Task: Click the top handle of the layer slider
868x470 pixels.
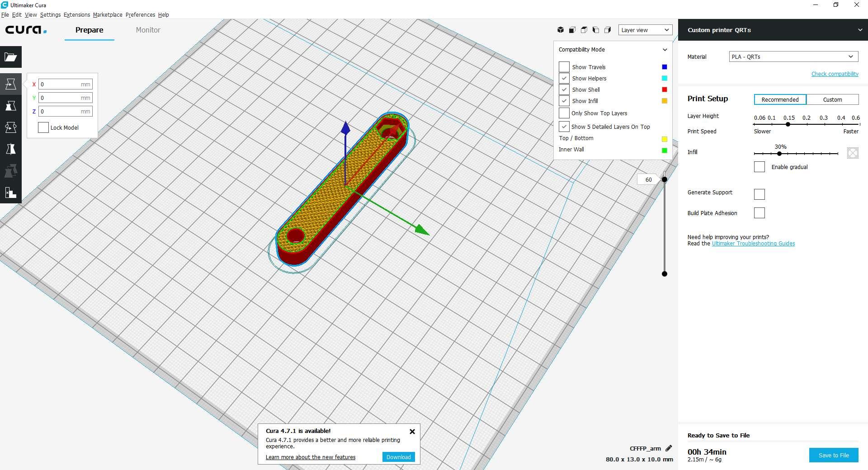Action: pyautogui.click(x=665, y=179)
